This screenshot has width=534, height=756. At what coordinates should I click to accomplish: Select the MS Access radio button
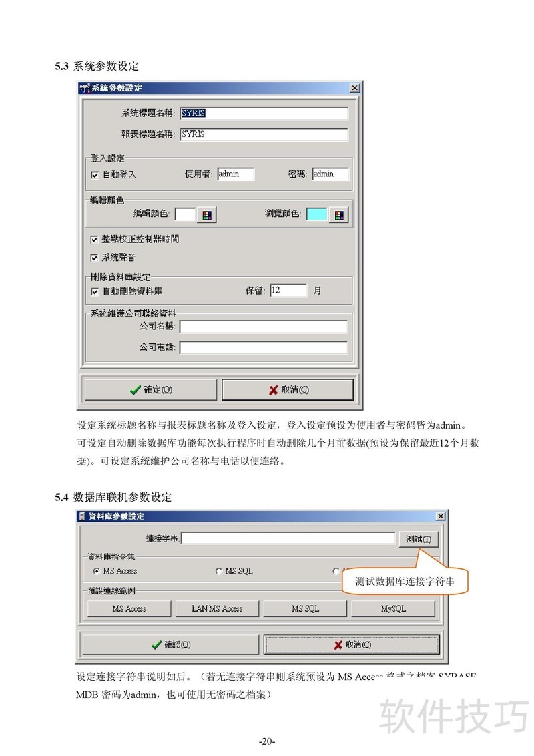(96, 571)
